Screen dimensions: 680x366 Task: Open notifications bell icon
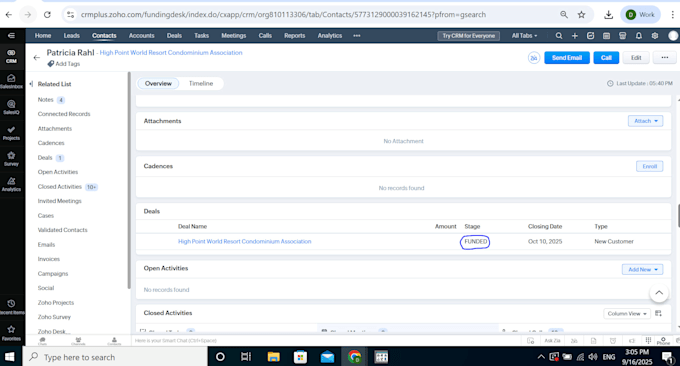point(639,36)
